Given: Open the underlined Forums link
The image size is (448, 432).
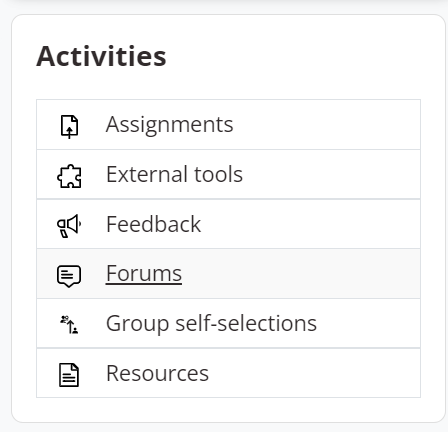Looking at the screenshot, I should (144, 274).
